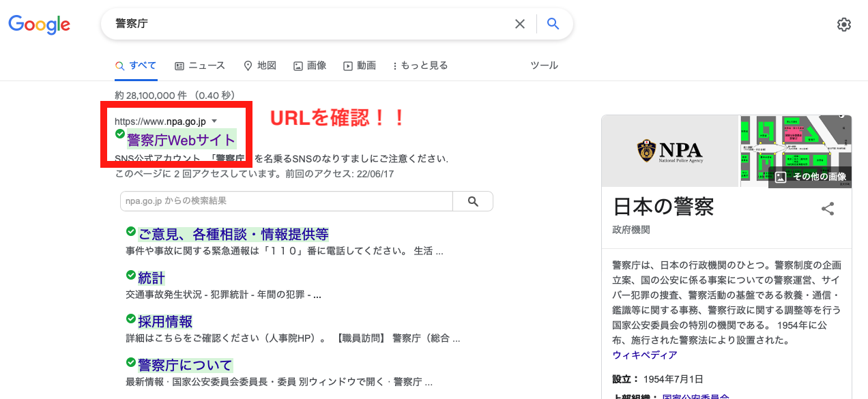This screenshot has width=868, height=399.
Task: Select the すべて tab
Action: tap(136, 65)
